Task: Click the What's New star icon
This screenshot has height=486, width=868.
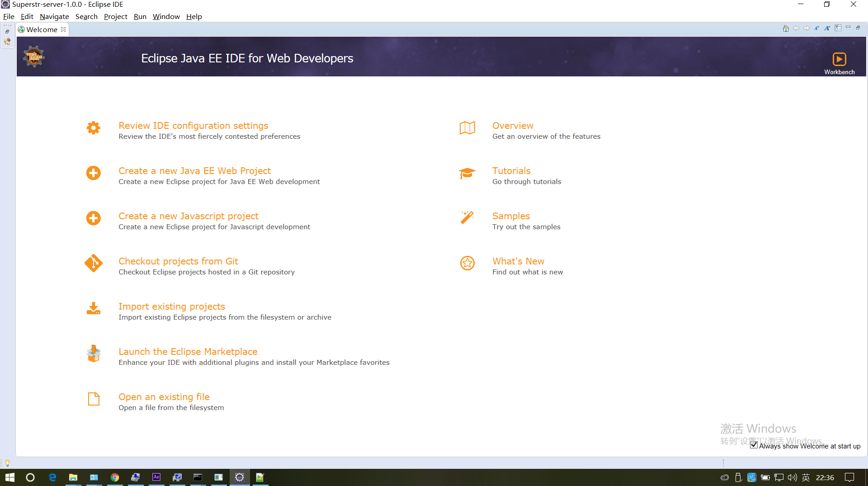Action: pyautogui.click(x=467, y=263)
